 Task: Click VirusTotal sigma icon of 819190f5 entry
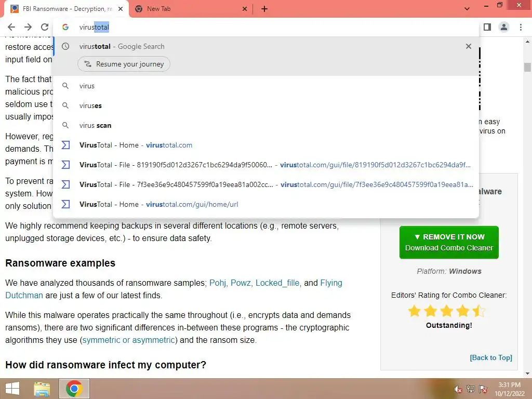(65, 165)
